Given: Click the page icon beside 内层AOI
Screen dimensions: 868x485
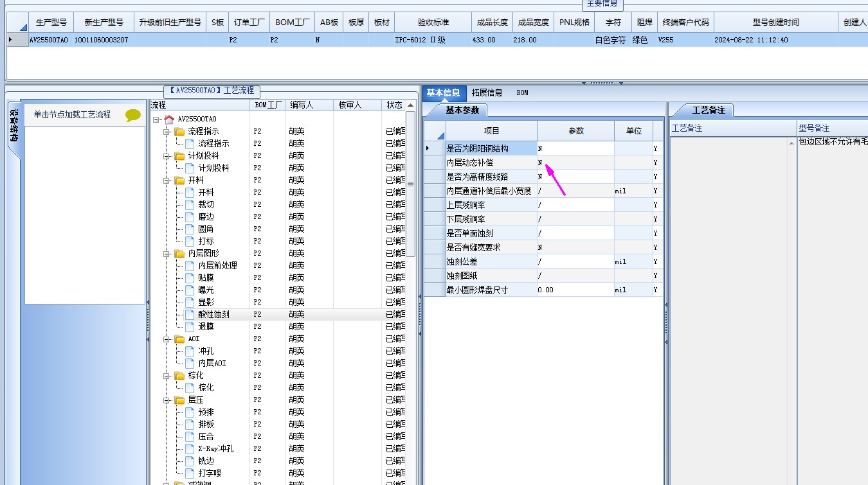Looking at the screenshot, I should tap(190, 363).
